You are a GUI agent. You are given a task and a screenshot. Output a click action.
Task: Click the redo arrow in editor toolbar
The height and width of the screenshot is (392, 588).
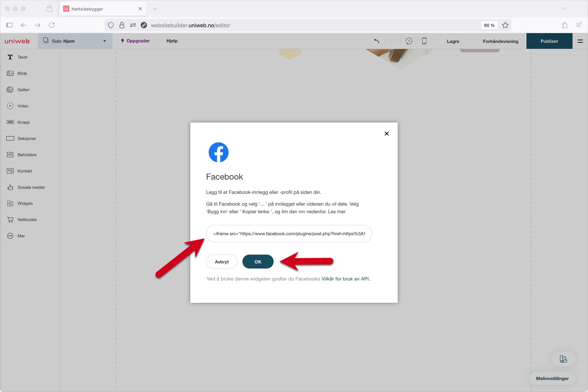pos(393,41)
